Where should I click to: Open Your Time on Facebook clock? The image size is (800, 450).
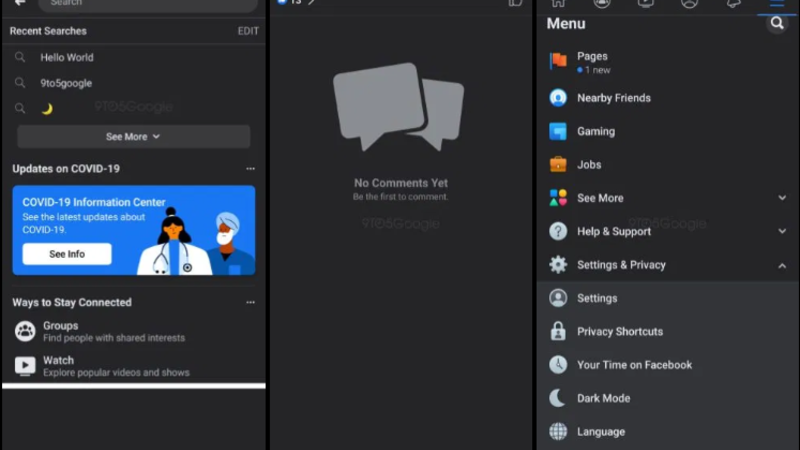[558, 364]
